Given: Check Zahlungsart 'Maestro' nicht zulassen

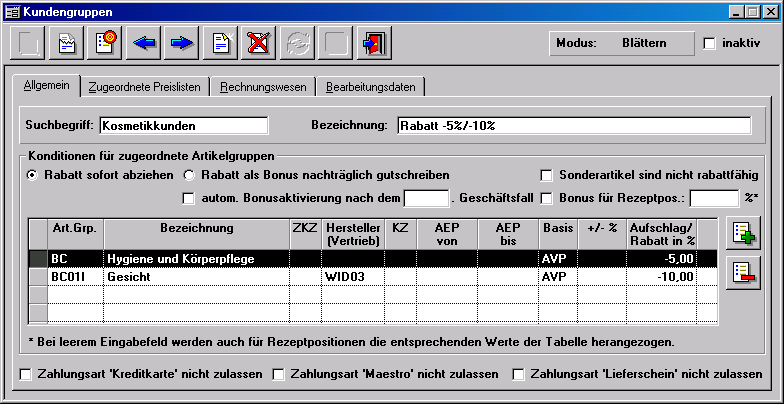Looking at the screenshot, I should pos(278,374).
